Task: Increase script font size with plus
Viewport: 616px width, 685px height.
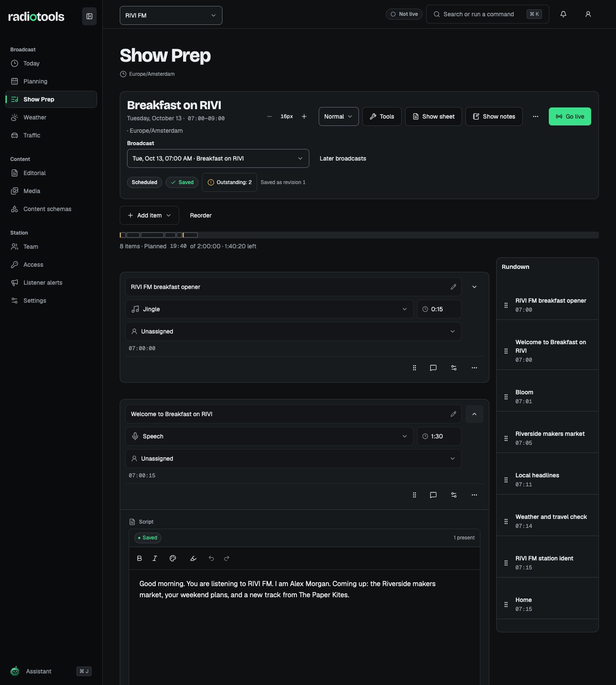Action: 304,116
